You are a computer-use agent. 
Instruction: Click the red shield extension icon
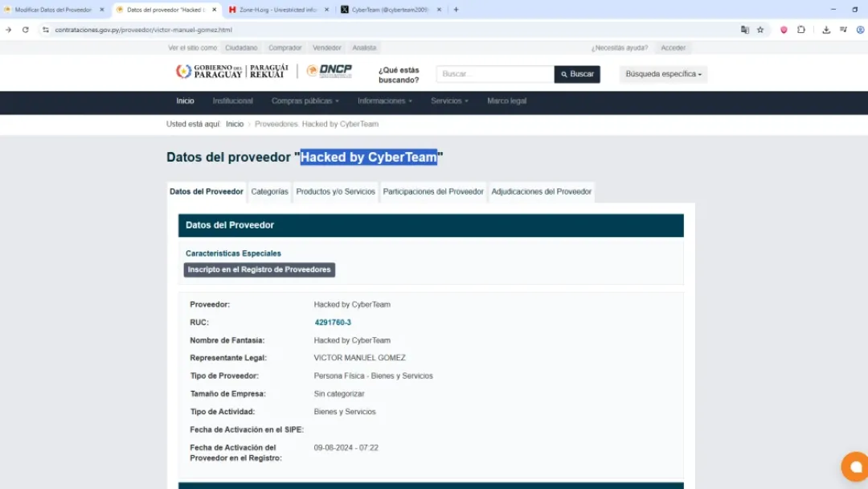click(x=784, y=30)
